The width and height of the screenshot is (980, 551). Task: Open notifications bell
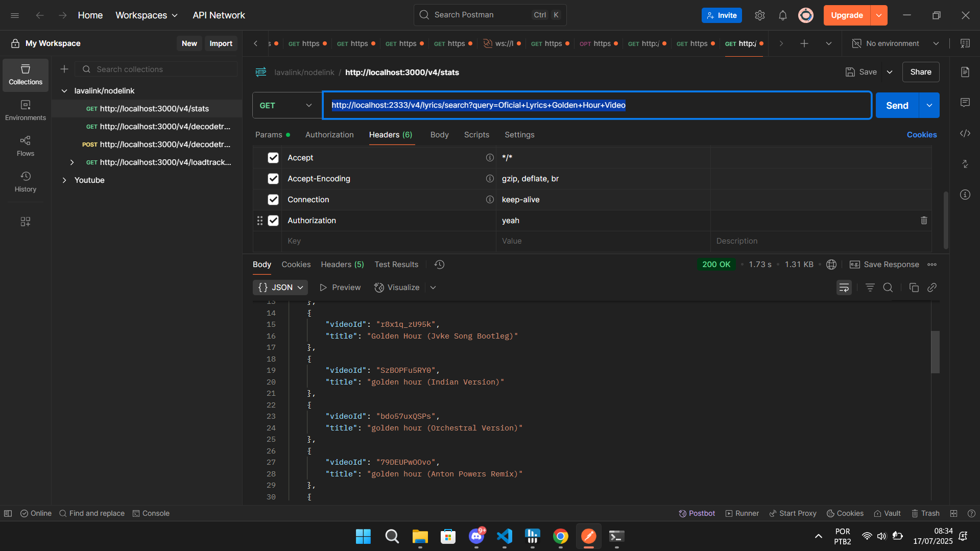click(x=782, y=15)
